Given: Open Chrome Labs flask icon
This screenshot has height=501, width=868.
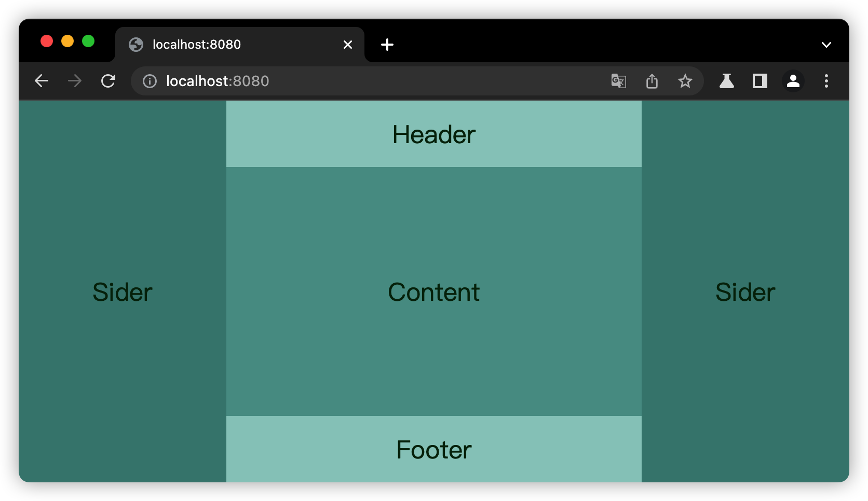Looking at the screenshot, I should point(726,81).
